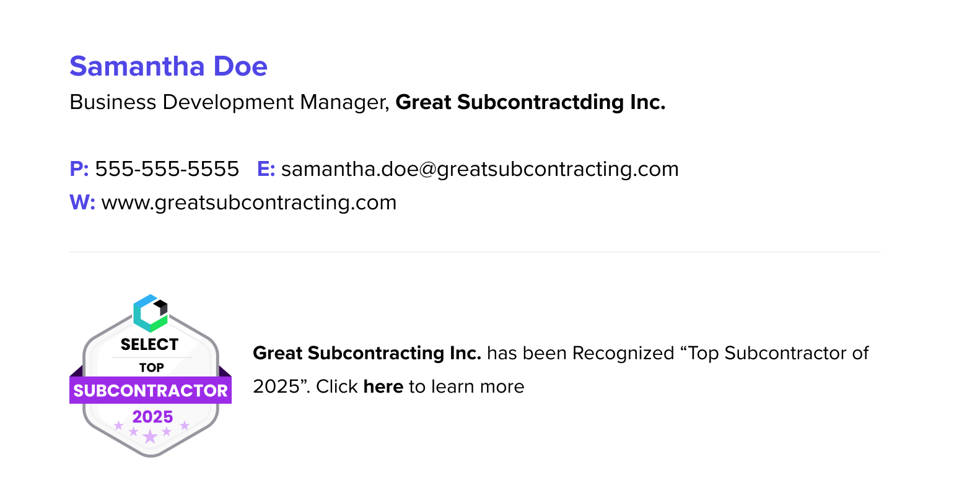
Task: Click the purple "P:" phone label
Action: point(79,169)
